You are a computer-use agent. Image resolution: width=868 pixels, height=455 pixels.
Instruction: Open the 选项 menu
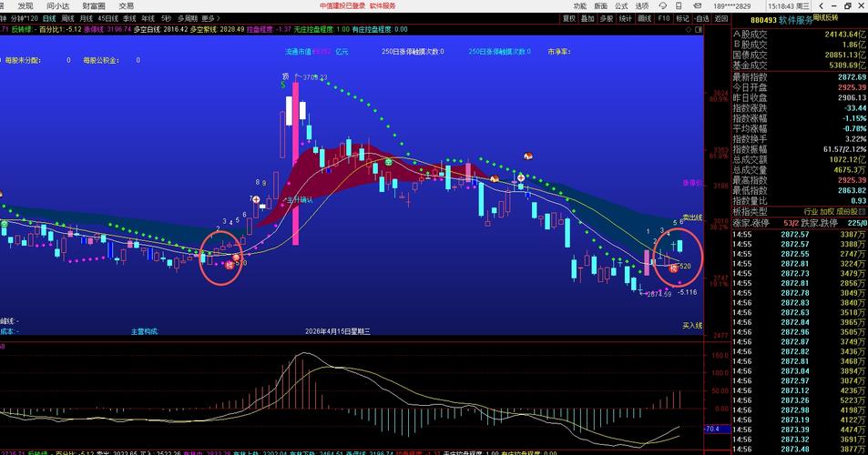point(641,5)
